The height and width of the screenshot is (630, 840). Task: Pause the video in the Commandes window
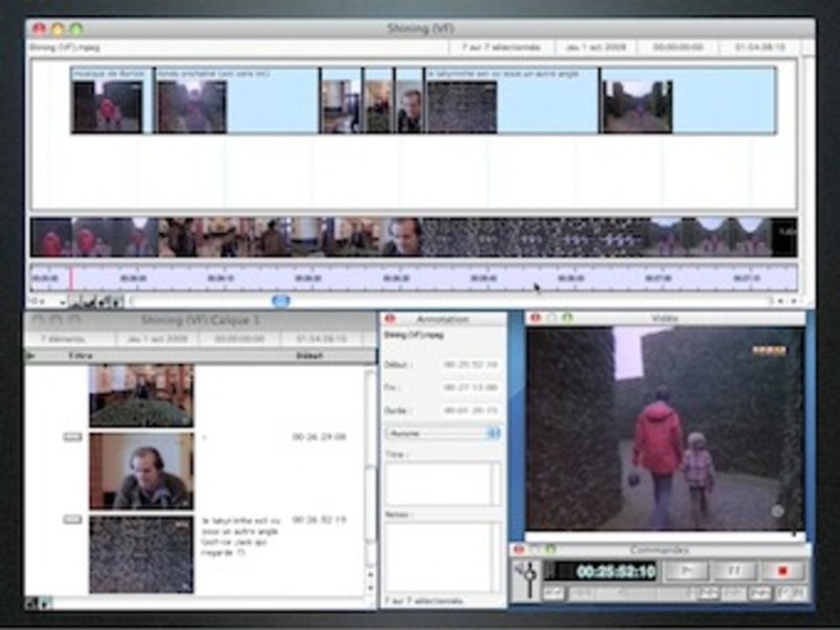coord(734,571)
